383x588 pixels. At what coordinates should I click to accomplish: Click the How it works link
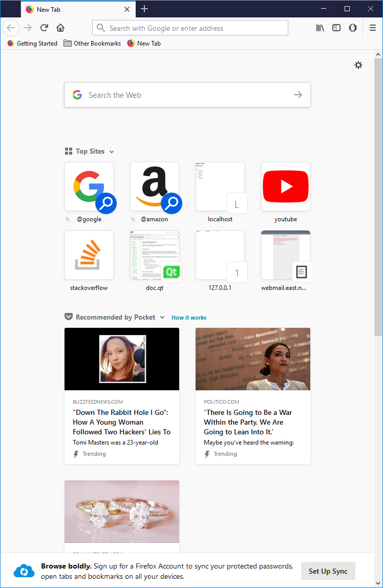tap(189, 318)
